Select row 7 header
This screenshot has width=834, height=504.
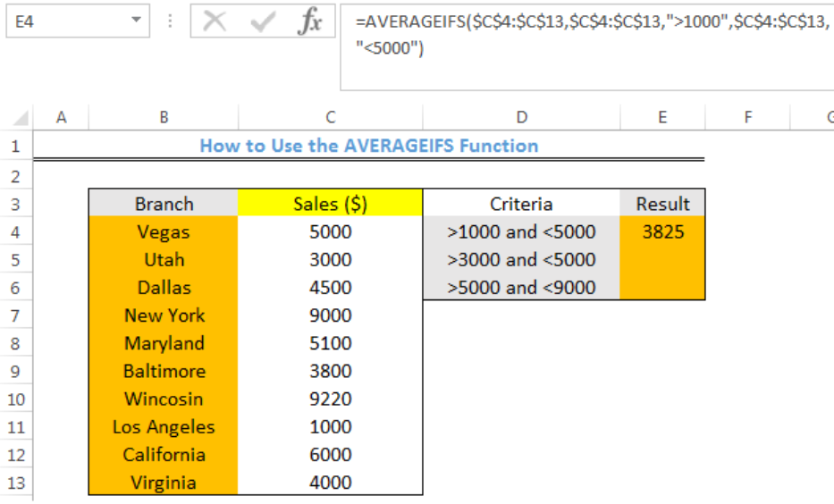pos(16,315)
